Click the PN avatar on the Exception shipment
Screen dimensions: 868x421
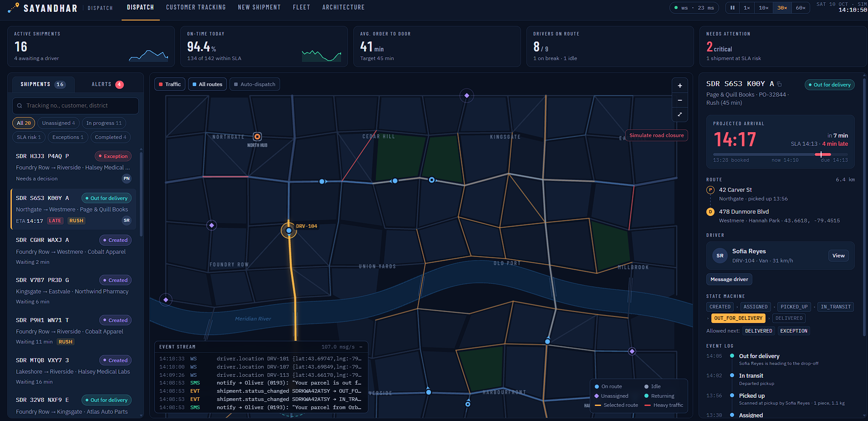click(127, 179)
